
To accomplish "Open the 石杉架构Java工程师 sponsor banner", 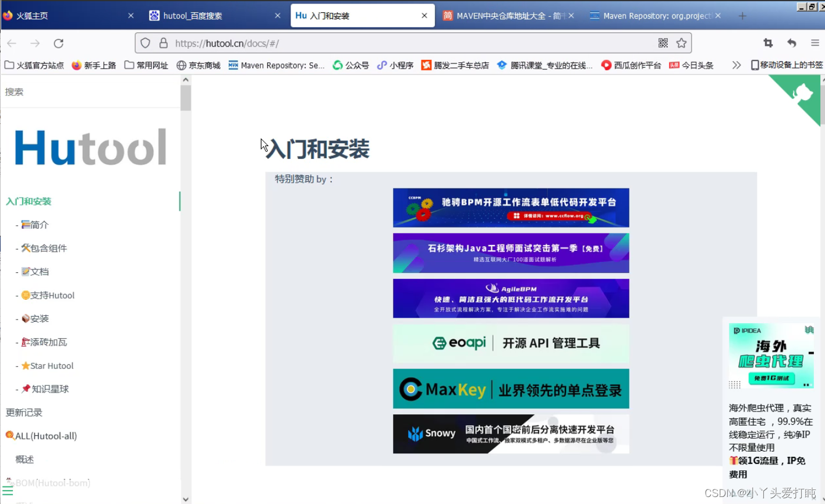I will tap(511, 253).
